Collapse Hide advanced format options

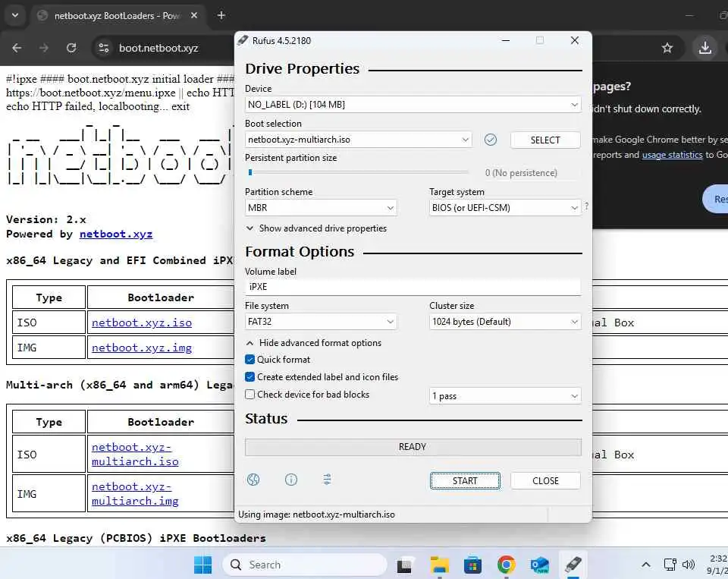point(314,343)
